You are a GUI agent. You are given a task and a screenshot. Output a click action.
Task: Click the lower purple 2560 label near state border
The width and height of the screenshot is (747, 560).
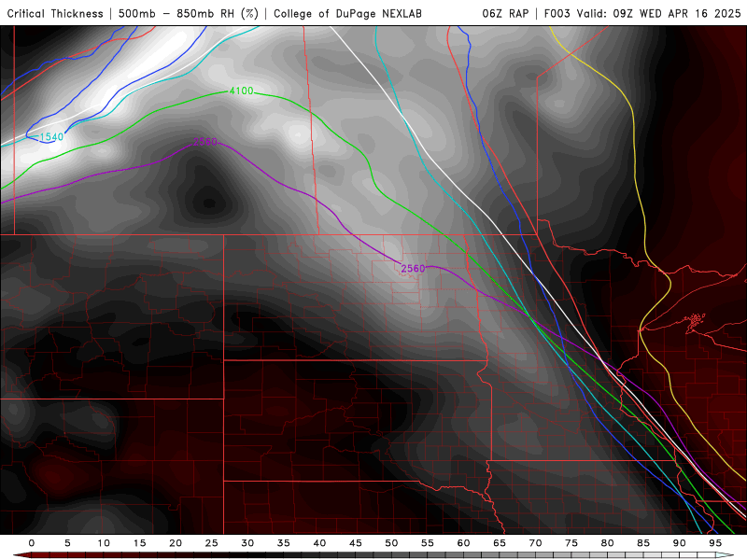[413, 269]
